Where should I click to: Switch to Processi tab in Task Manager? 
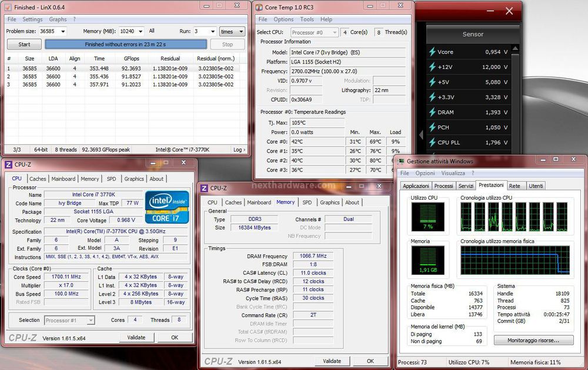pos(443,186)
